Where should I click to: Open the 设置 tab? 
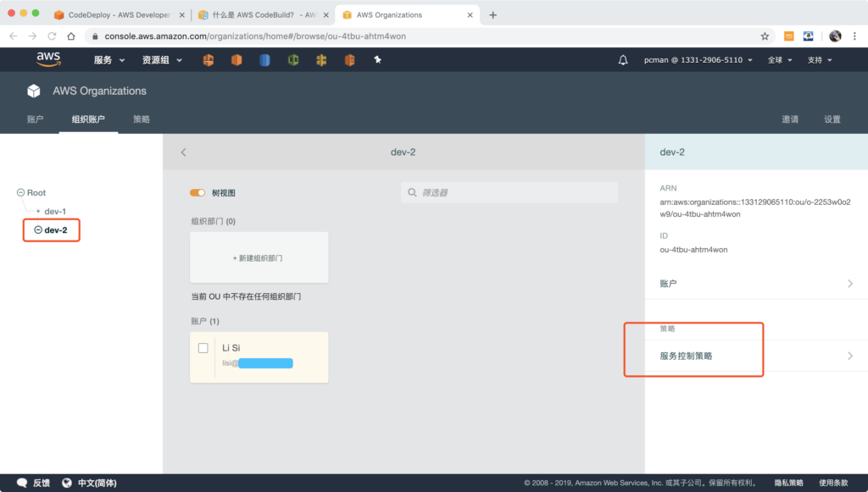[832, 119]
